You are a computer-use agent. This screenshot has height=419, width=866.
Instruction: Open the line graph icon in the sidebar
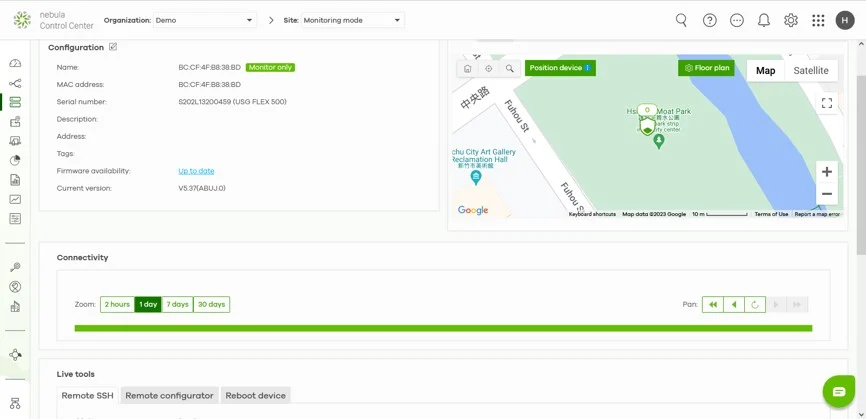click(15, 199)
